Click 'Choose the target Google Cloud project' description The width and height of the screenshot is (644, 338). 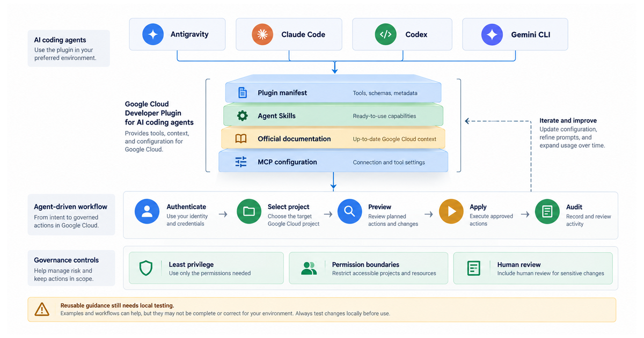[x=294, y=220]
